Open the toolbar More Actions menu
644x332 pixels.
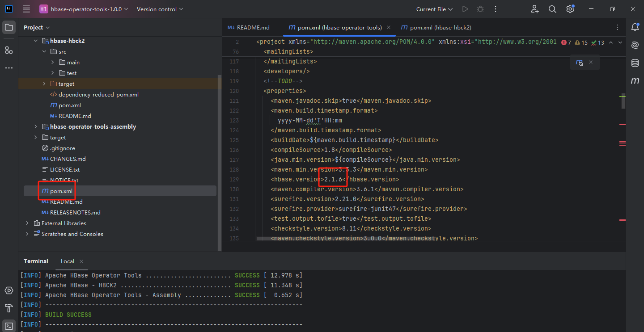coord(496,9)
